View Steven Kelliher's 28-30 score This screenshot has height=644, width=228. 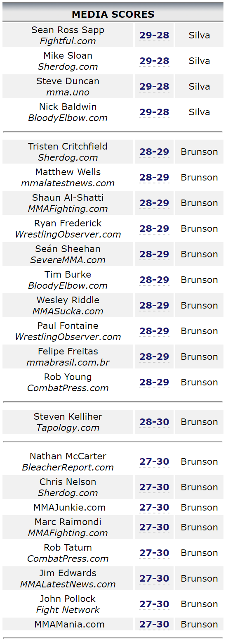154,422
